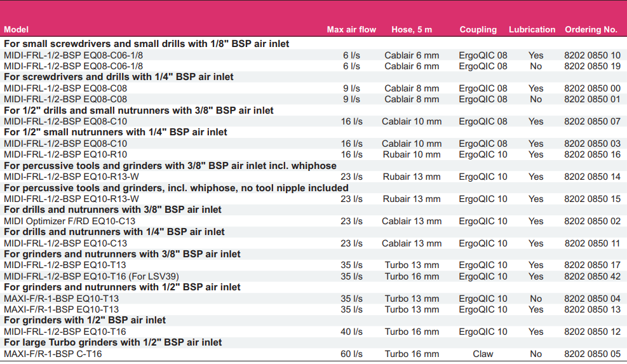Select the Hose, 5 m column header
Screen dimensions: 627x364
click(412, 30)
